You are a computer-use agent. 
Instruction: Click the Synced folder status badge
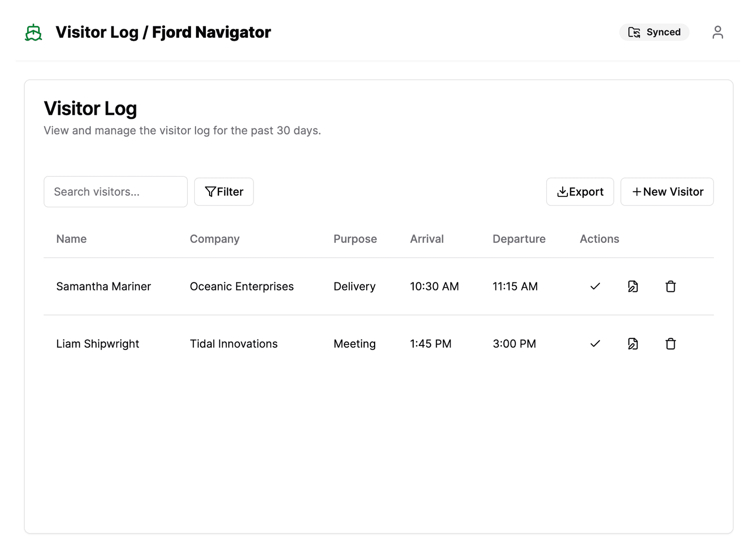tap(654, 32)
